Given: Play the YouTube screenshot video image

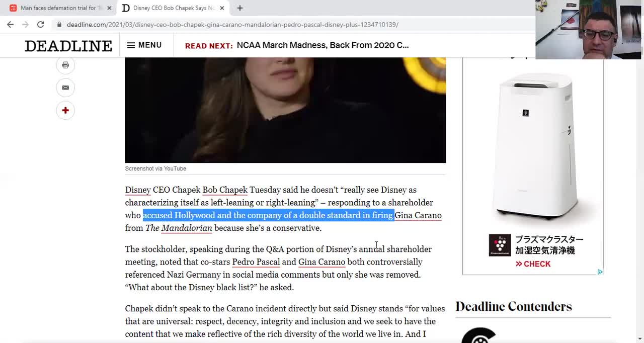Looking at the screenshot, I should (285, 110).
